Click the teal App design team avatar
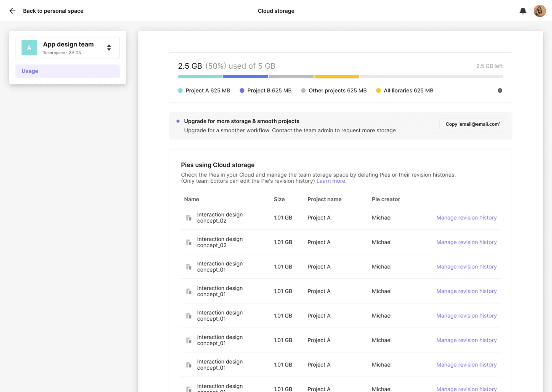 [29, 47]
